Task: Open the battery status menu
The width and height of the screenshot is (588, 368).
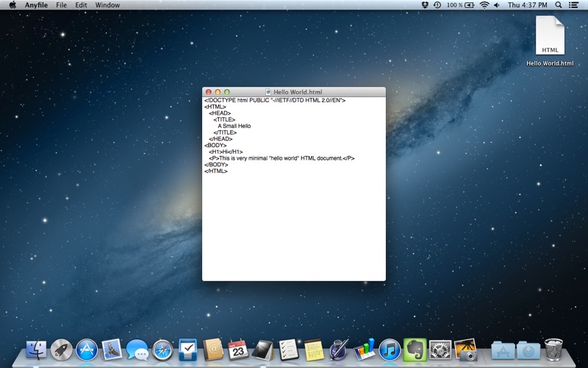Action: click(469, 5)
